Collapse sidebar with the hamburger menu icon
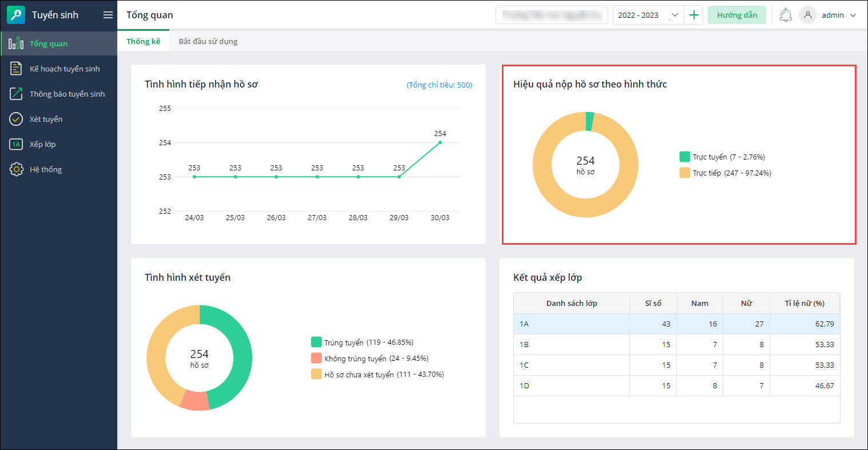The image size is (868, 450). click(x=108, y=15)
